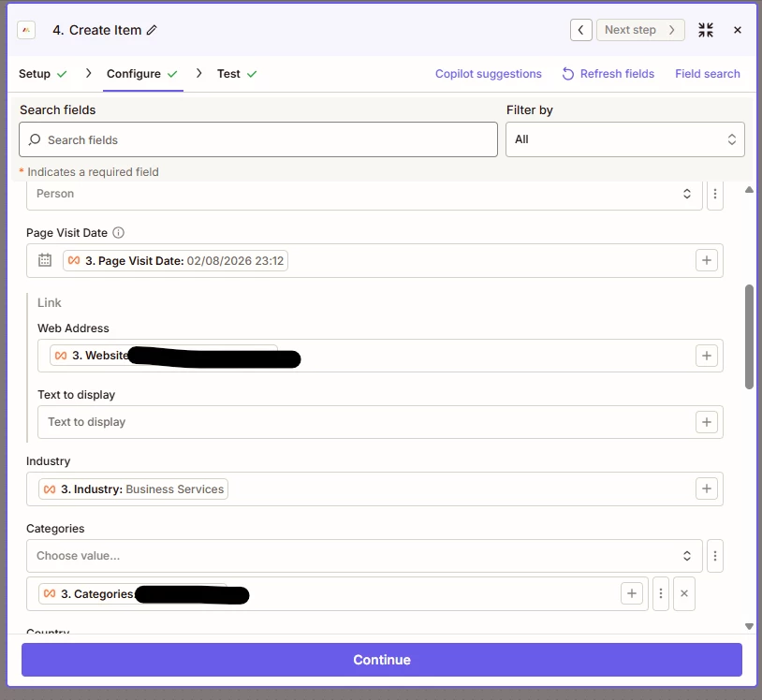Click Refresh fields

(x=608, y=74)
